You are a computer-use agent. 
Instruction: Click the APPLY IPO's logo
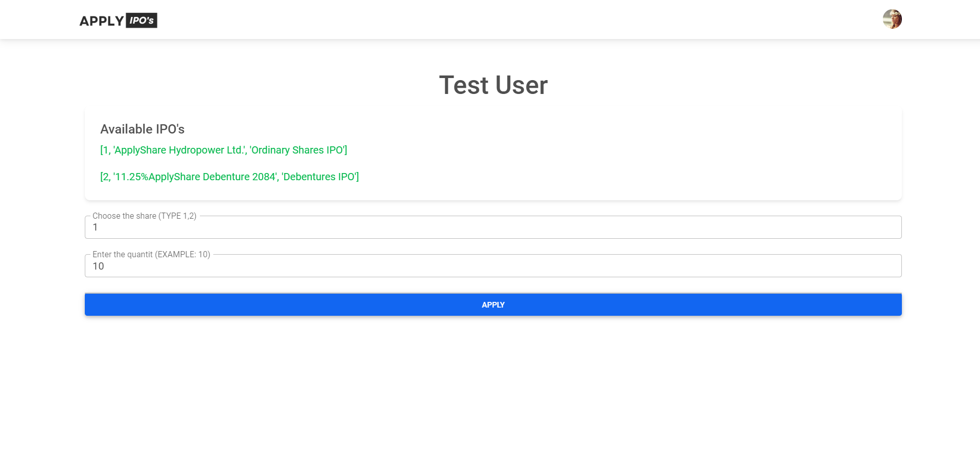tap(117, 21)
